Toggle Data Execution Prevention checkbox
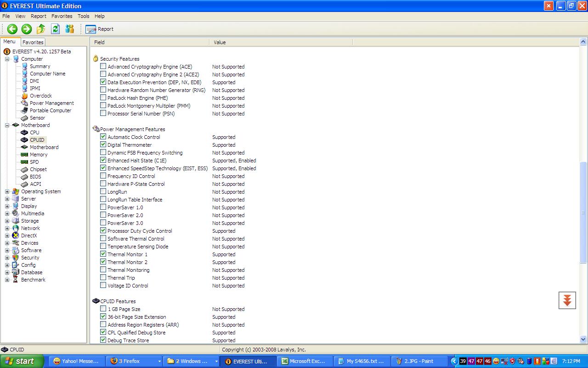The image size is (588, 368). click(103, 82)
